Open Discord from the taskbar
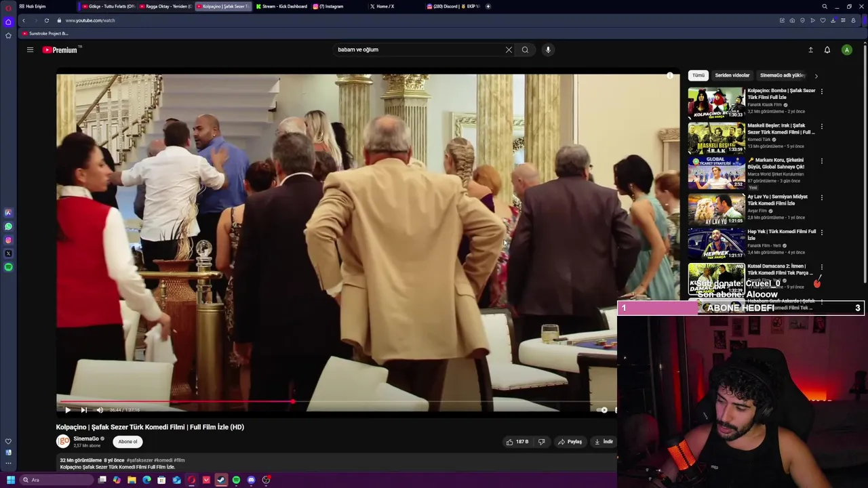The height and width of the screenshot is (488, 868). point(251,480)
